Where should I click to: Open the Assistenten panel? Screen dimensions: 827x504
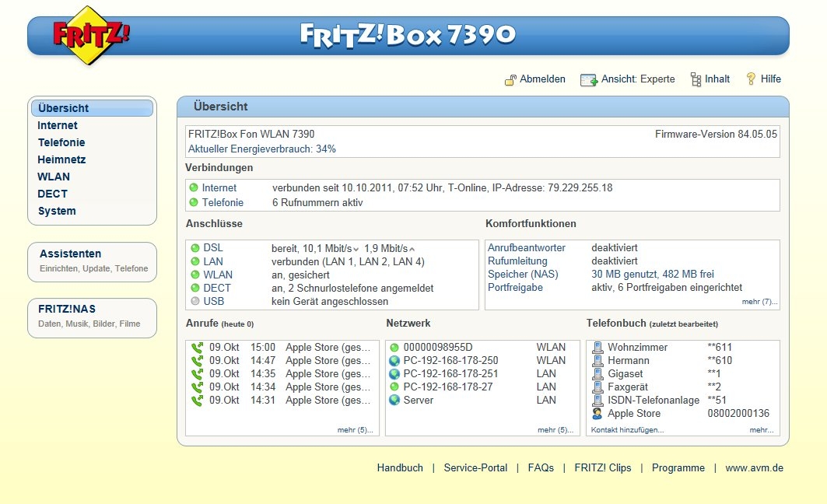click(x=93, y=262)
